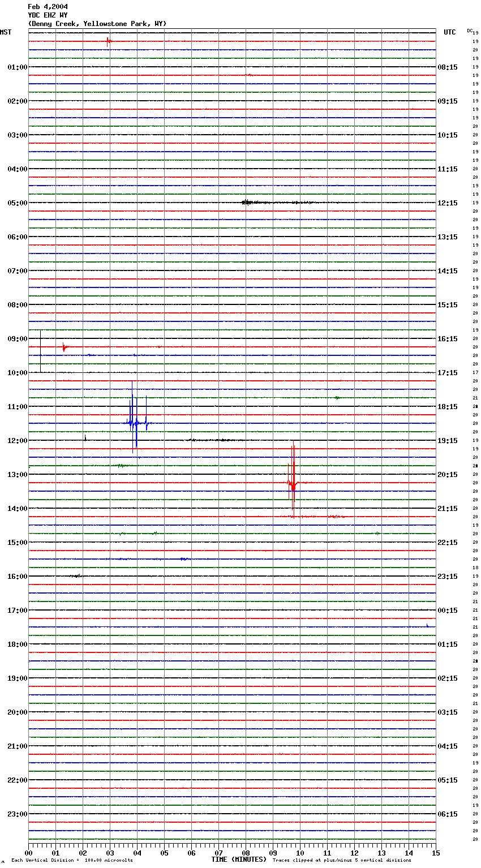
Task: Click the '13:15' UTC time label
Action: tap(448, 237)
